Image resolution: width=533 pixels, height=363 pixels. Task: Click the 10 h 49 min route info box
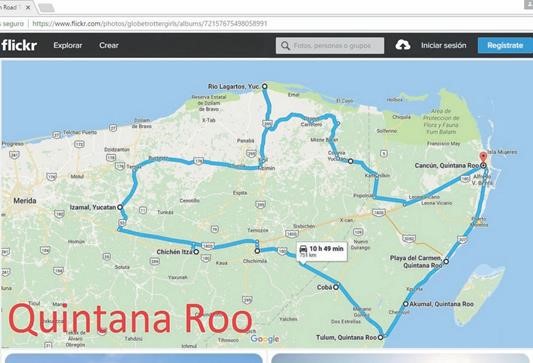(x=322, y=252)
